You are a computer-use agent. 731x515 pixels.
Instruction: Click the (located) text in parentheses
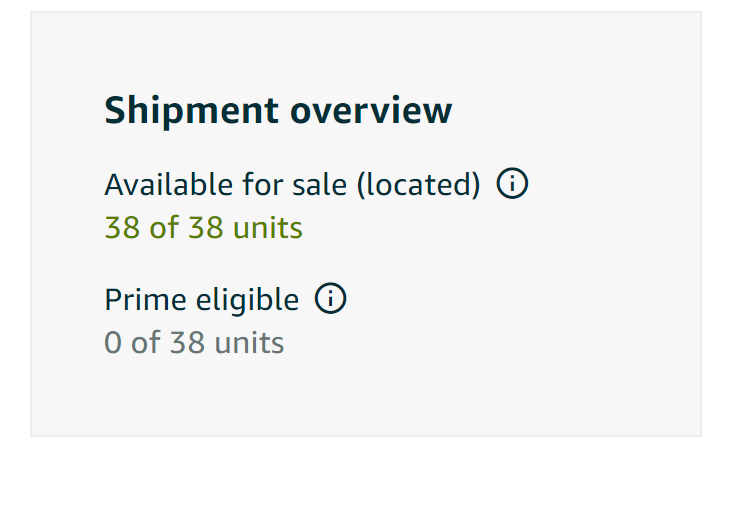tap(419, 185)
